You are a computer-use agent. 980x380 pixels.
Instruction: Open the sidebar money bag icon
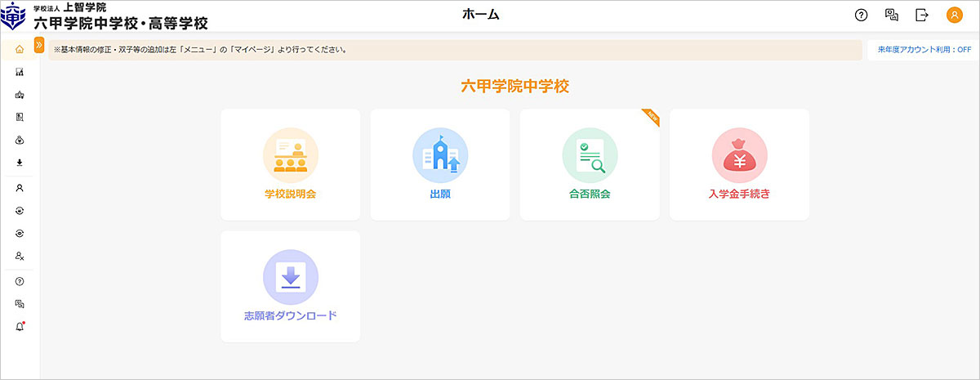click(x=20, y=140)
